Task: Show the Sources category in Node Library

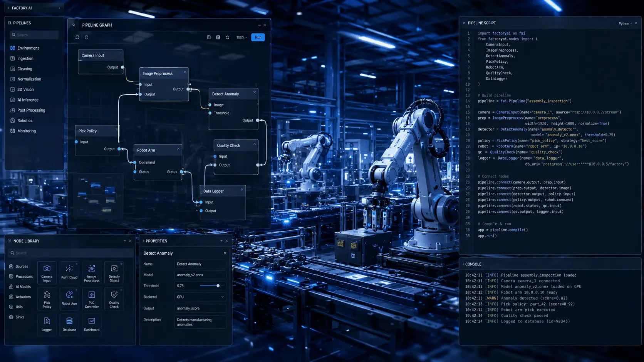Action: point(18,267)
